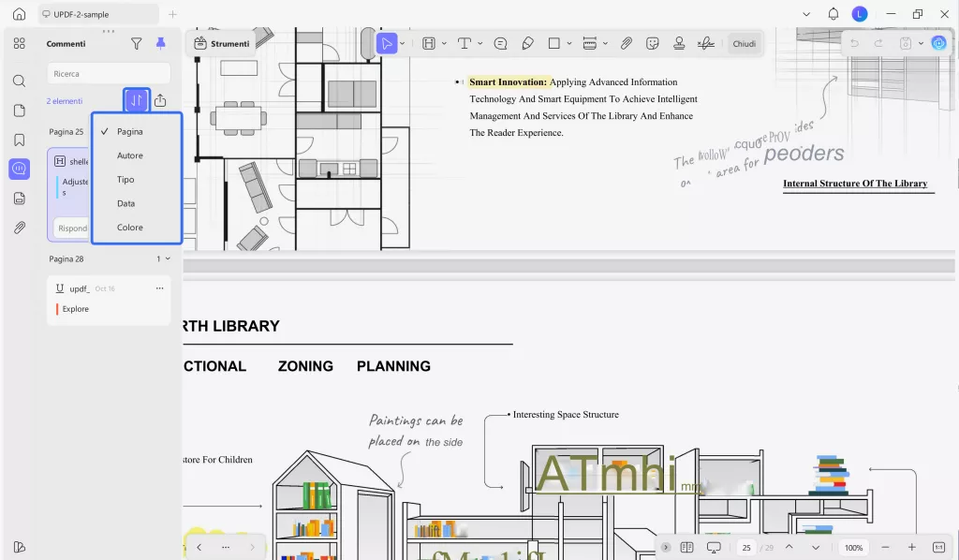Select the cursor selection tool
Screen dimensions: 959x560
point(387,43)
